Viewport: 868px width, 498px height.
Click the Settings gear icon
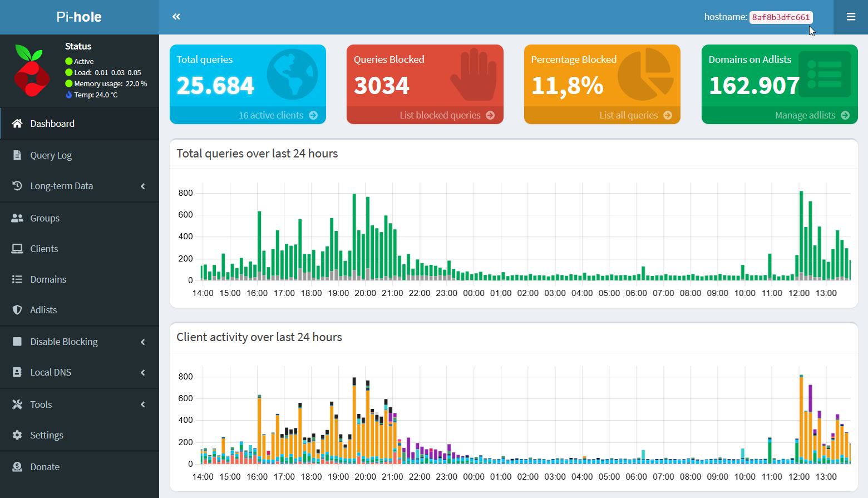click(x=17, y=435)
